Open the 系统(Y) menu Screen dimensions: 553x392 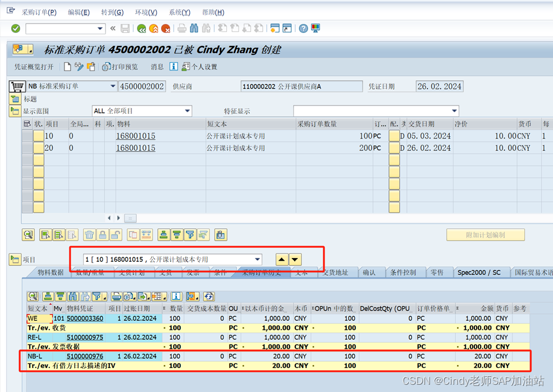point(179,12)
